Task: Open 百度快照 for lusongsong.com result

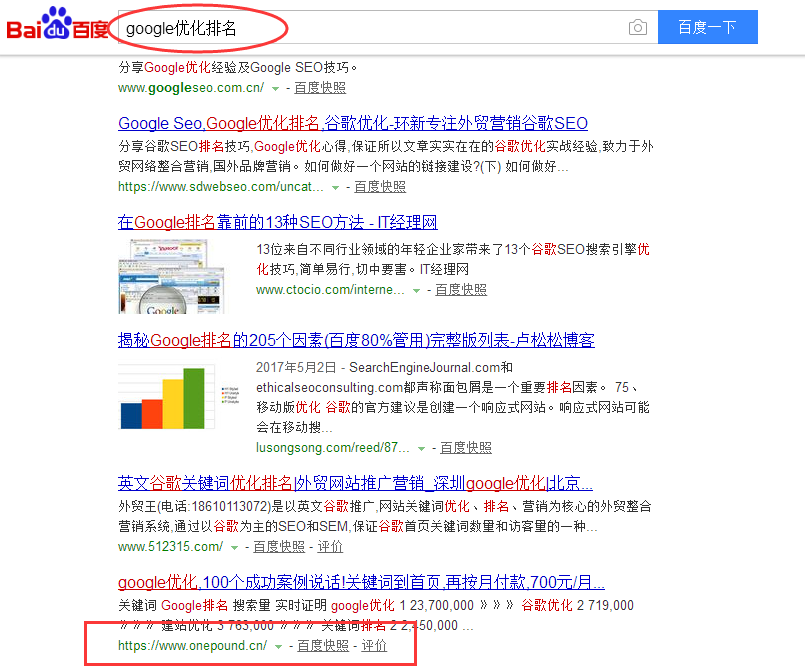Action: pyautogui.click(x=466, y=448)
